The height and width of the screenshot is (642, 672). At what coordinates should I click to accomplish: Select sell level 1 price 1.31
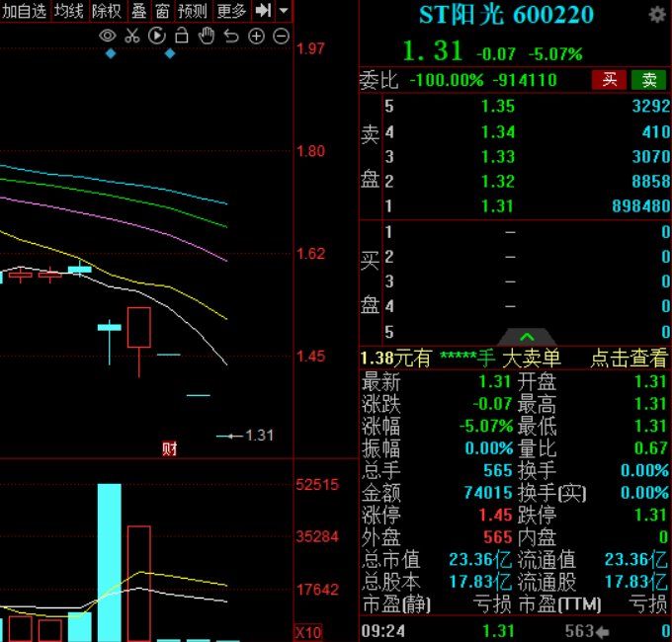coord(497,206)
